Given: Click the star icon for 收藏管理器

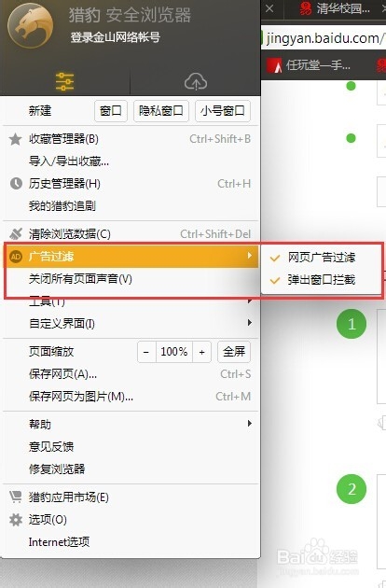Looking at the screenshot, I should coord(15,139).
